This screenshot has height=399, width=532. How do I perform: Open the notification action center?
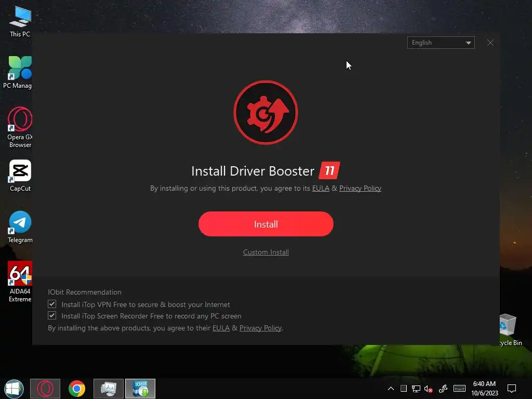coord(512,389)
